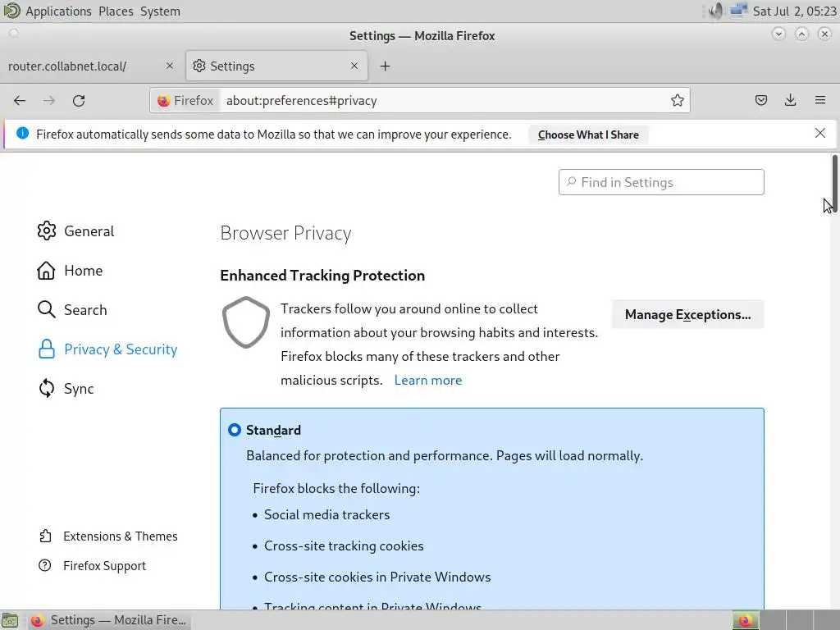
Task: Click the reload page icon
Action: 79,100
